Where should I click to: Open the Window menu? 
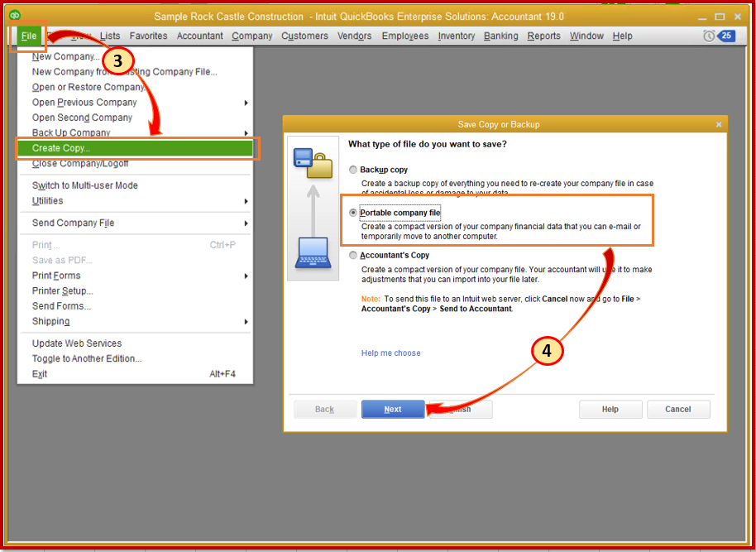(x=586, y=36)
